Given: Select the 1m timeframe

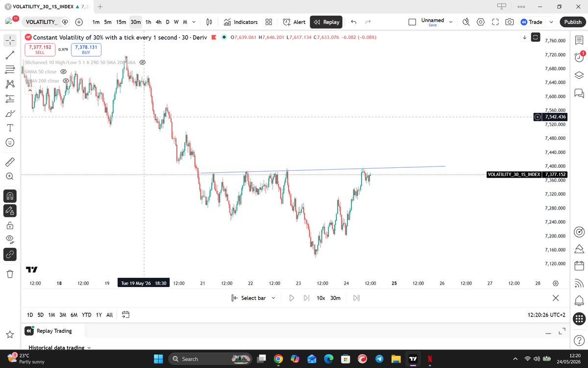Looking at the screenshot, I should (96, 22).
